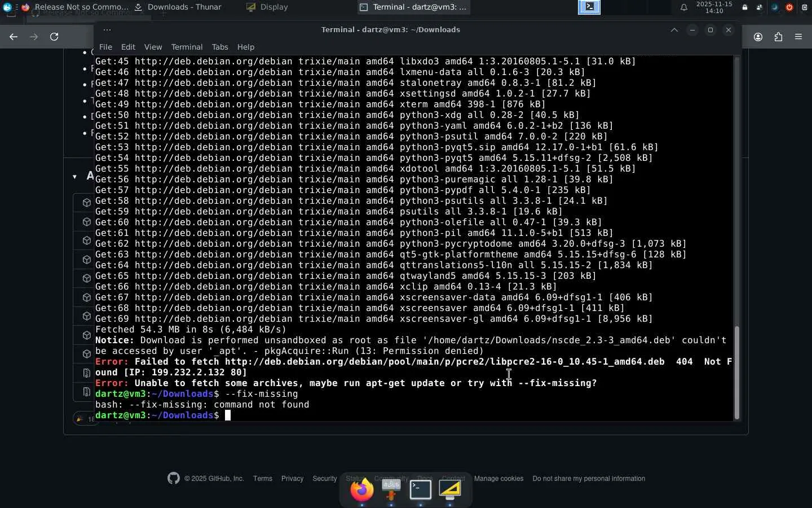Click the 'bash: --fix-missing: command not found' line
This screenshot has width=812, height=508.
[x=202, y=405]
